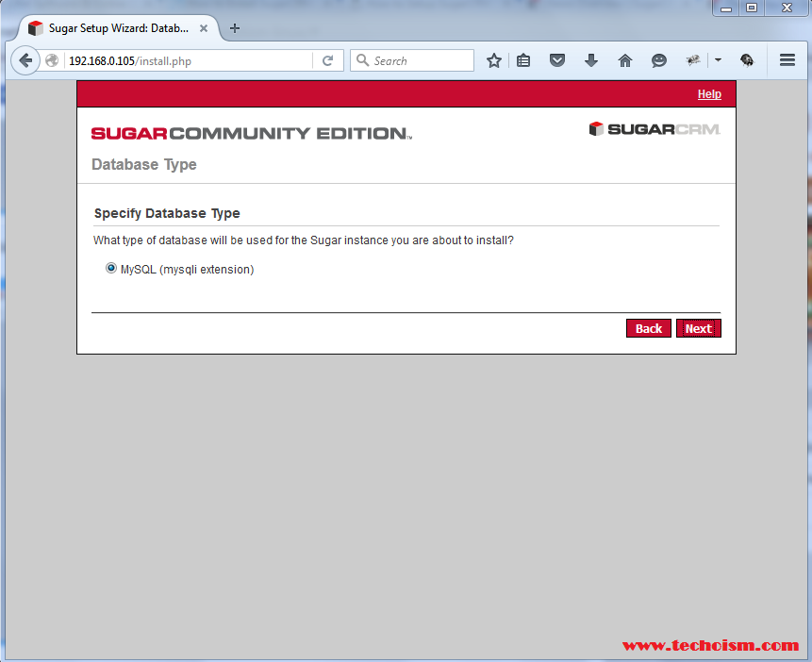This screenshot has height=662, width=812.
Task: Click the browser back arrow button
Action: click(x=25, y=60)
